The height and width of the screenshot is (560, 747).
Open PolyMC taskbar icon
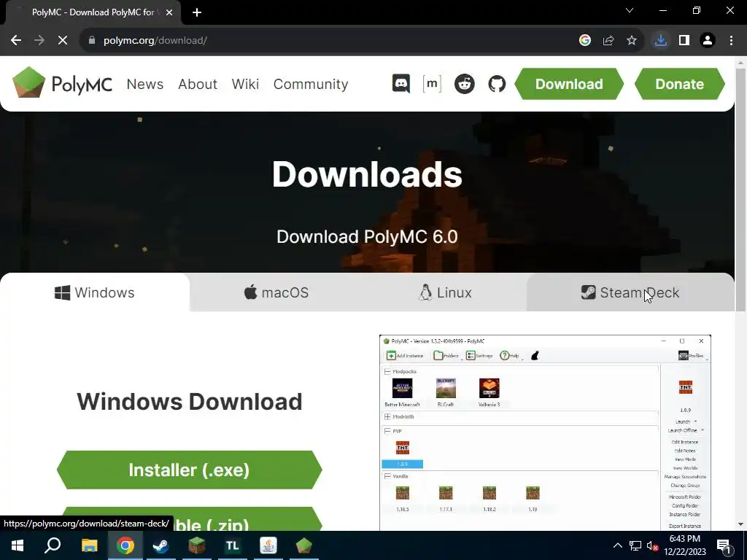pos(304,545)
